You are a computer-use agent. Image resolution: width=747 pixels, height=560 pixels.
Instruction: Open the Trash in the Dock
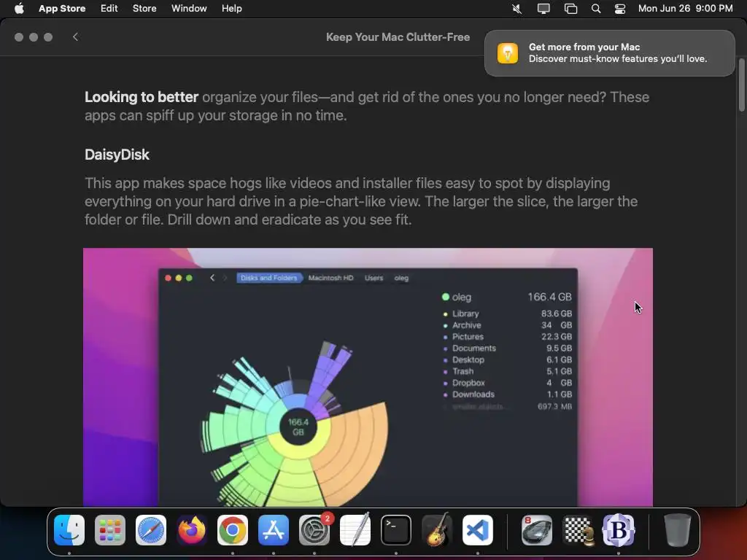678,530
